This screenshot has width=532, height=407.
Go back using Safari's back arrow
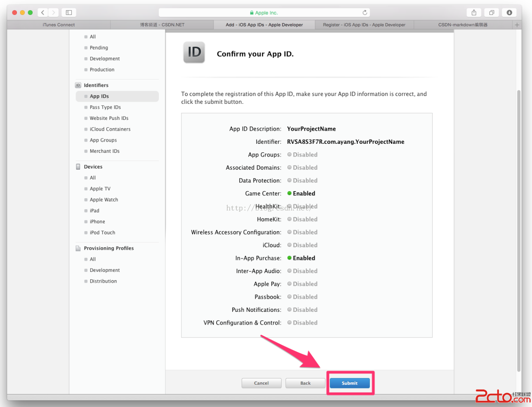point(43,13)
